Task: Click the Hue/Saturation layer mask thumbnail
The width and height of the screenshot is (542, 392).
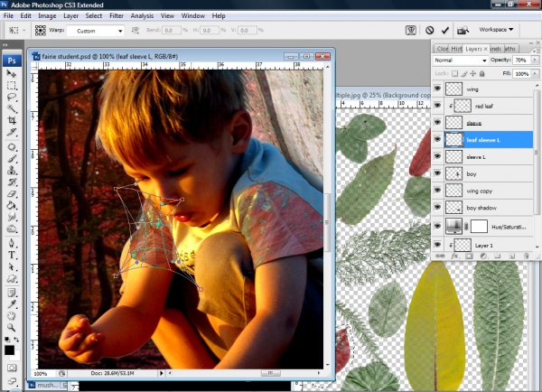Action: coord(479,227)
